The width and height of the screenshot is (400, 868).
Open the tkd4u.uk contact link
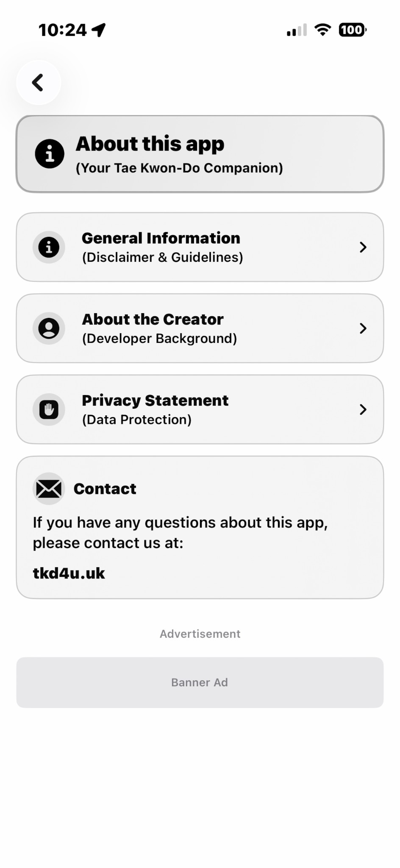[x=69, y=573]
